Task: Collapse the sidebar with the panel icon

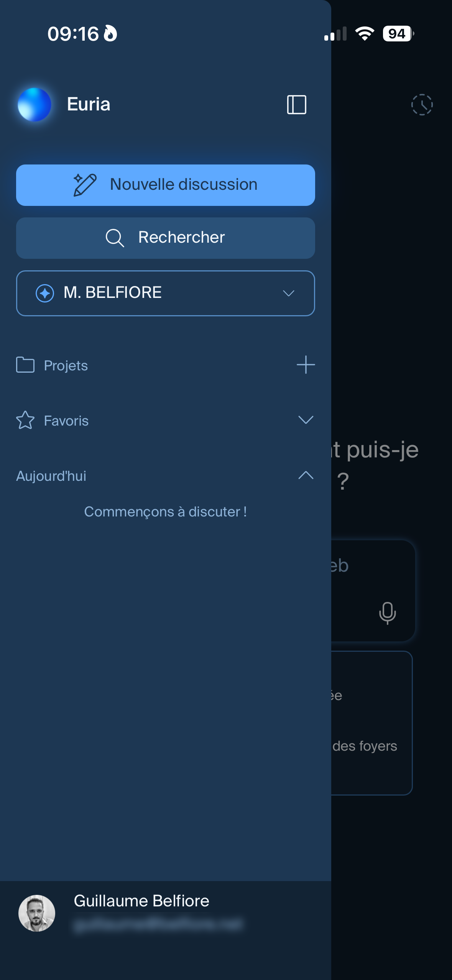Action: pos(296,105)
